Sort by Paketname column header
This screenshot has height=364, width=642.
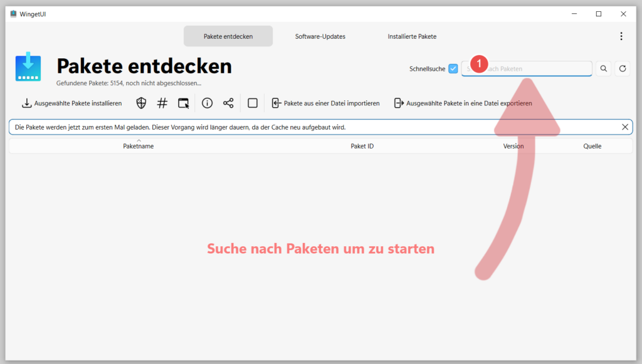pos(139,146)
